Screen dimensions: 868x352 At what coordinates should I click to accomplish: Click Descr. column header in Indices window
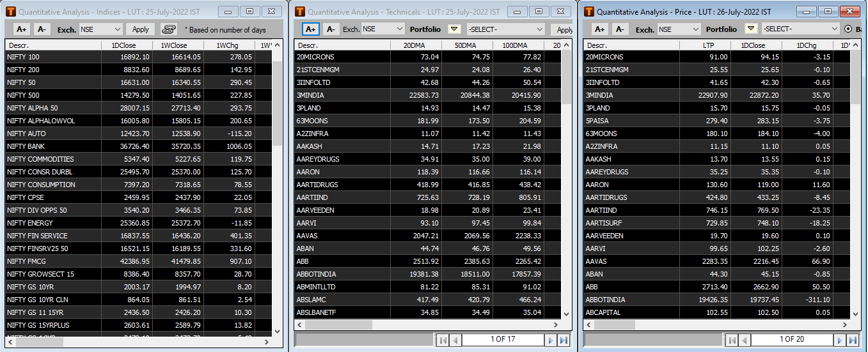point(53,45)
